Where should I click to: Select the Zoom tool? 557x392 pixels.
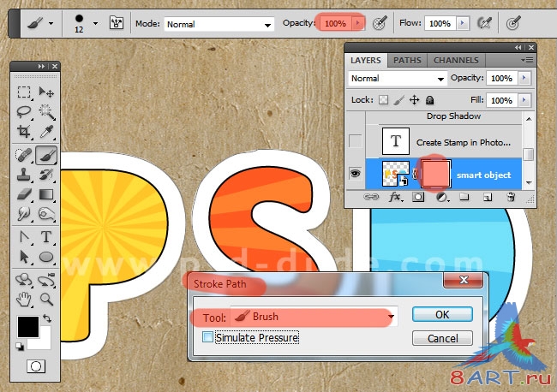(46, 300)
